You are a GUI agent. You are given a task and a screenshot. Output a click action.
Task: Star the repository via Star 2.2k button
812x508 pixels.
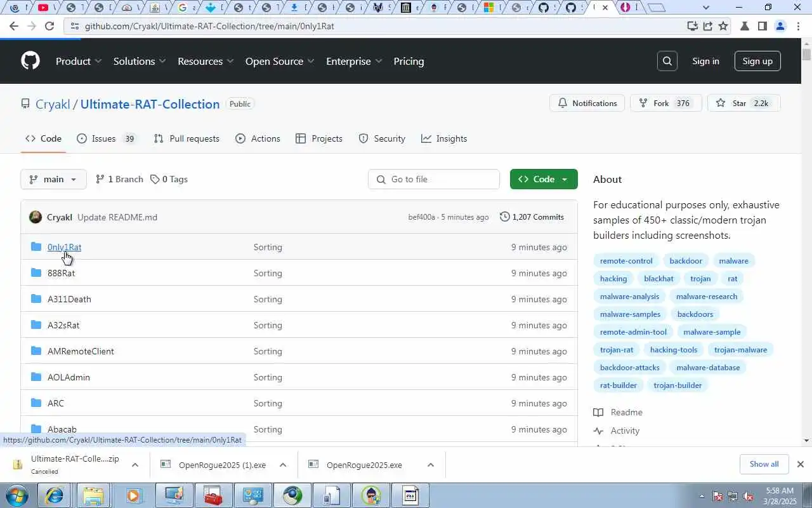[x=744, y=103]
